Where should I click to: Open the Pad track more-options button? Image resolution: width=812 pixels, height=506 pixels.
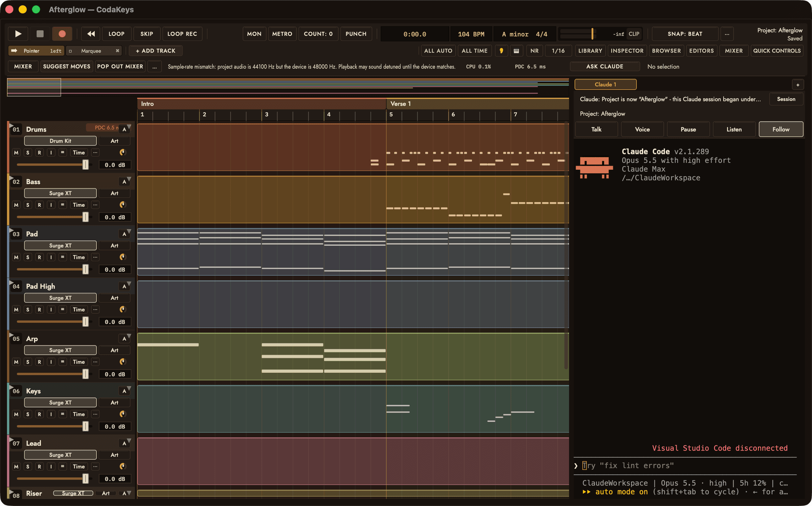tap(95, 257)
